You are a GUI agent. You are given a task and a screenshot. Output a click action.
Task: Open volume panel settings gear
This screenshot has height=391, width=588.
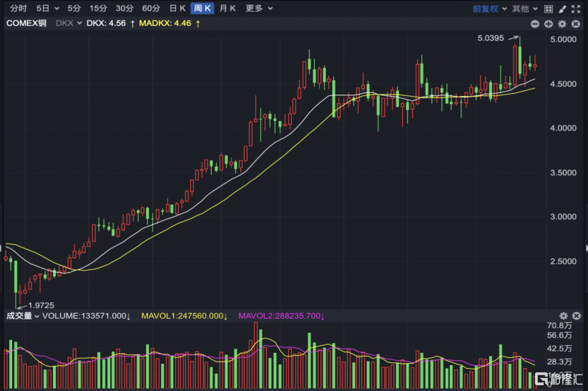click(564, 316)
